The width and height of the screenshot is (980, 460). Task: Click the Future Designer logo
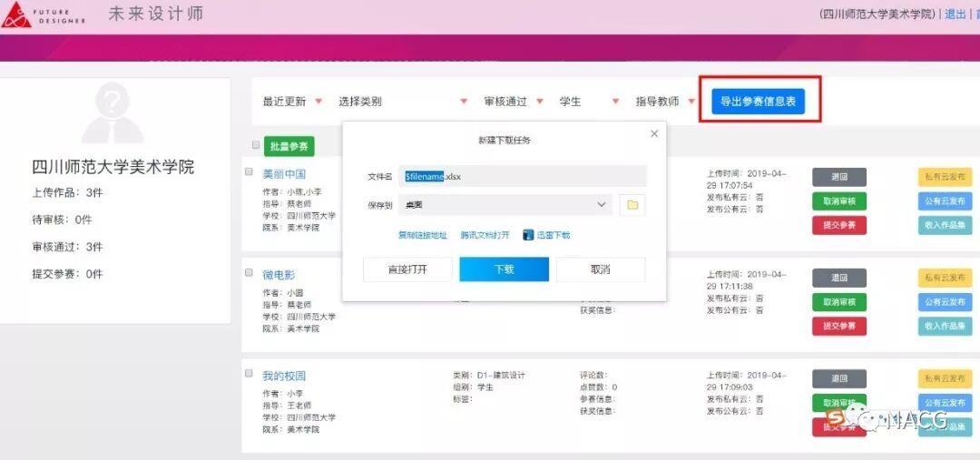click(44, 15)
